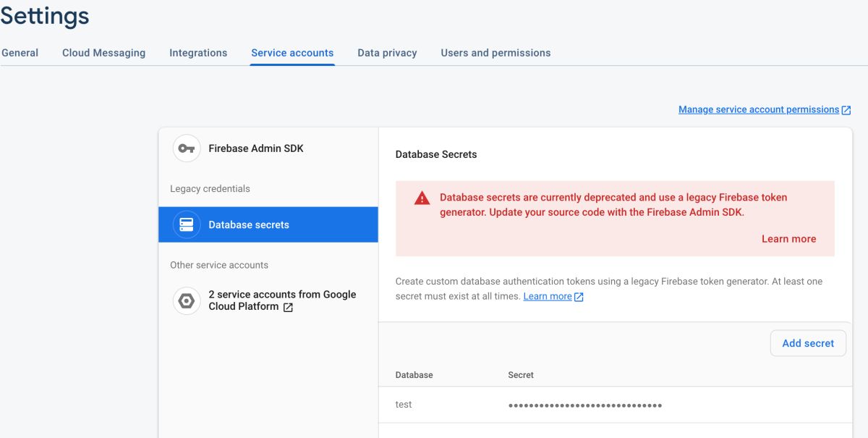
Task: Click the red deprecation warning triangle icon
Action: click(x=422, y=198)
